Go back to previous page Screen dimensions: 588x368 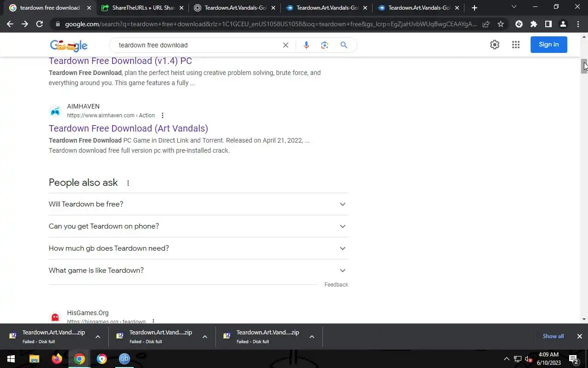pyautogui.click(x=10, y=24)
